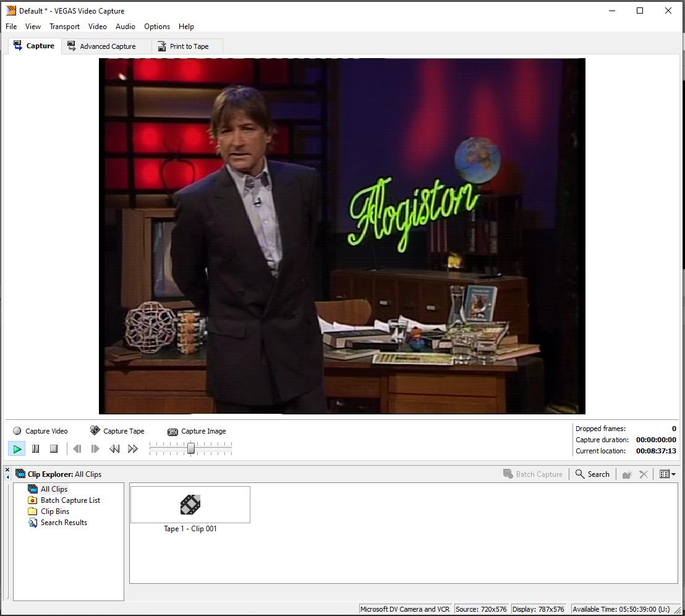Fast forward the tape
Screen dimensions: 685x616
[x=133, y=449]
